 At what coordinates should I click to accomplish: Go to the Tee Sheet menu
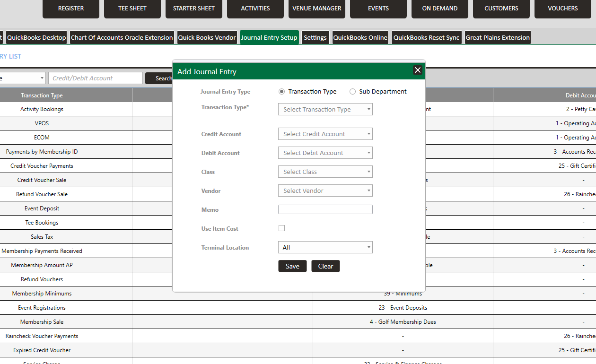[x=132, y=9]
